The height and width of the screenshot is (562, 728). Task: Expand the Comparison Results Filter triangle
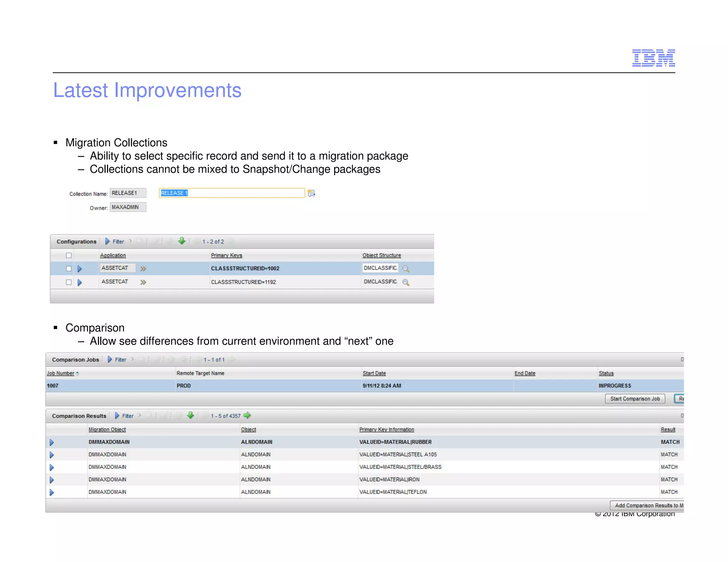pyautogui.click(x=117, y=416)
